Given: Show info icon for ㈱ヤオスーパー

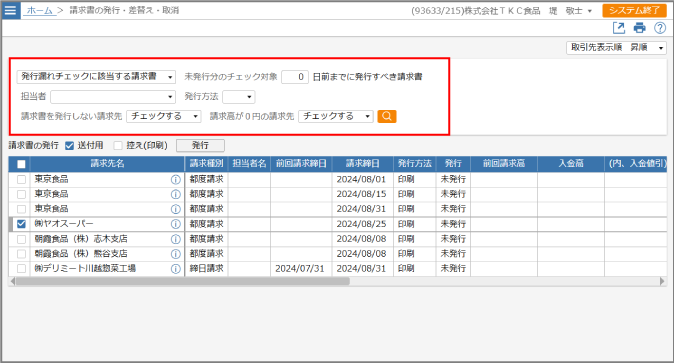Looking at the screenshot, I should click(175, 224).
